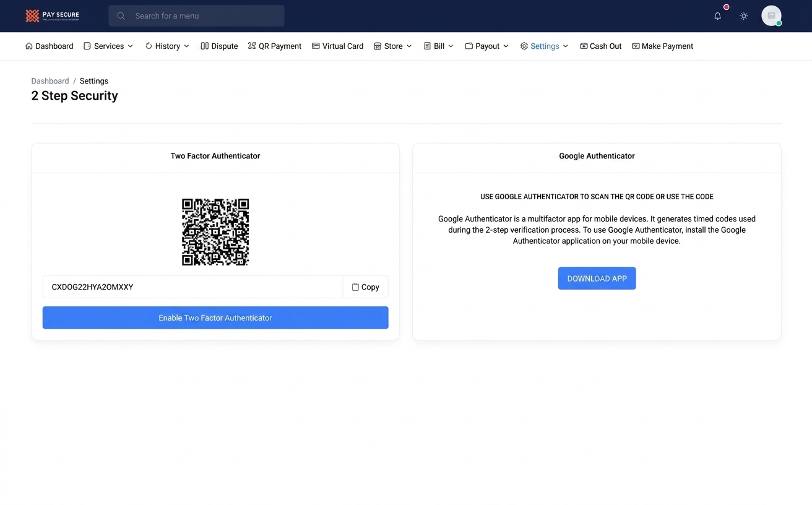Expand the History dropdown

click(x=167, y=46)
